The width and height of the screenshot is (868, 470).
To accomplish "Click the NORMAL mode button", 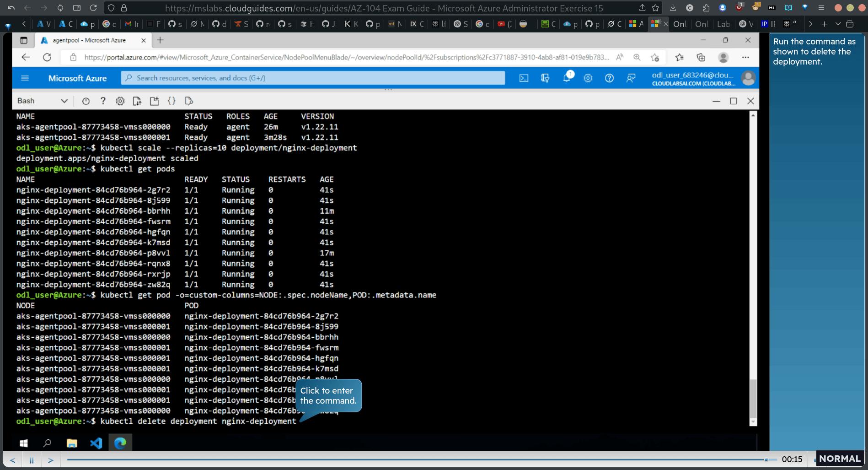I will (840, 459).
